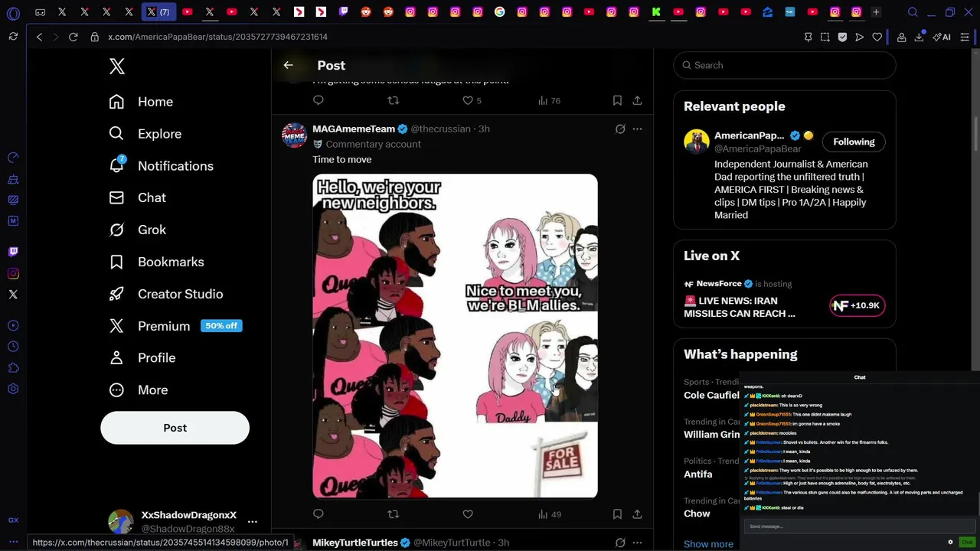Open Opera snapshot capture tool
The image size is (980, 551).
pyautogui.click(x=825, y=37)
